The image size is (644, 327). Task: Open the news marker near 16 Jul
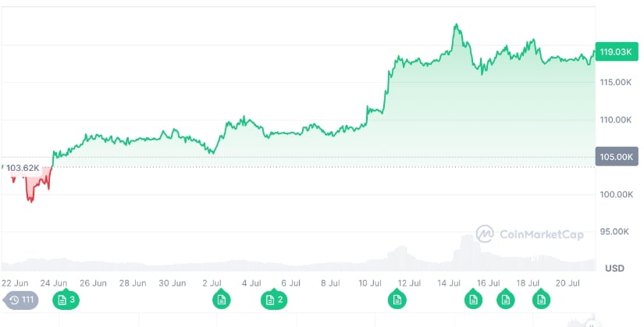(472, 300)
